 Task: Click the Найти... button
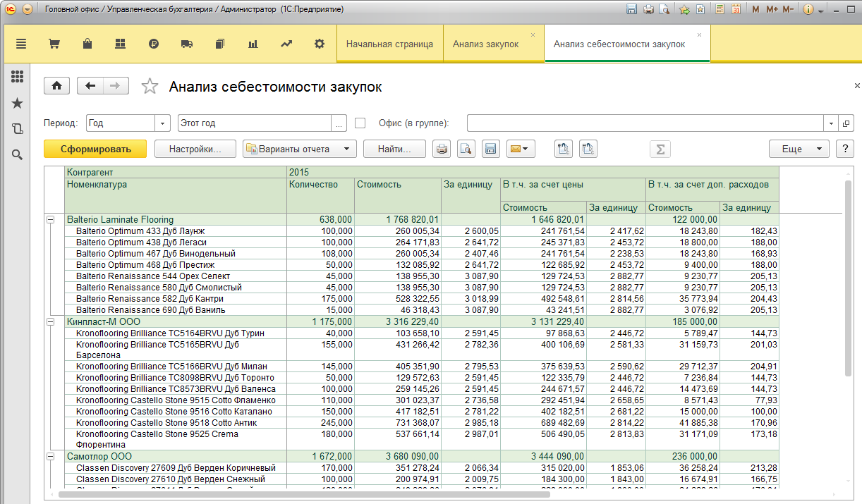point(395,149)
